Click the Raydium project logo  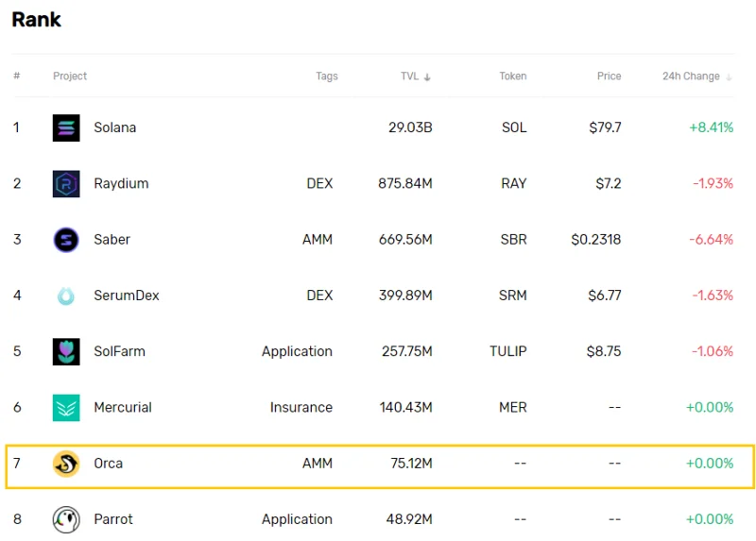tap(66, 183)
